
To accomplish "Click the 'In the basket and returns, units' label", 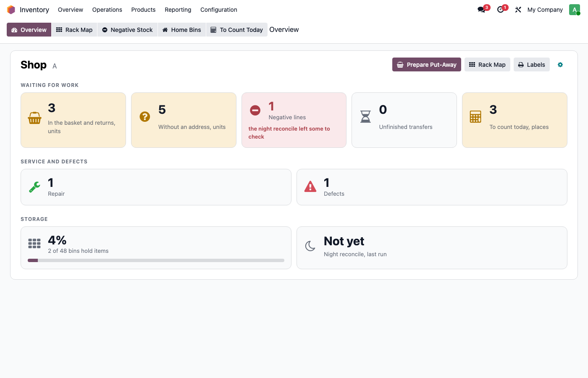I will point(81,127).
